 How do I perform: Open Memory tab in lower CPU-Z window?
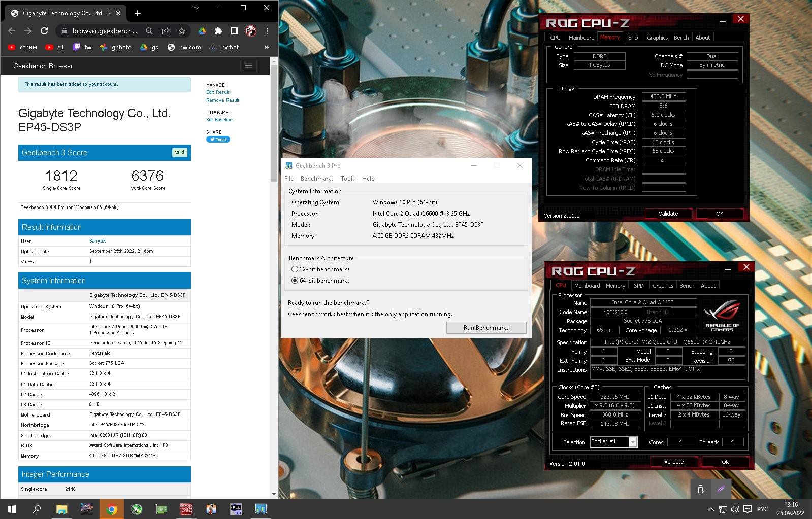pos(615,286)
